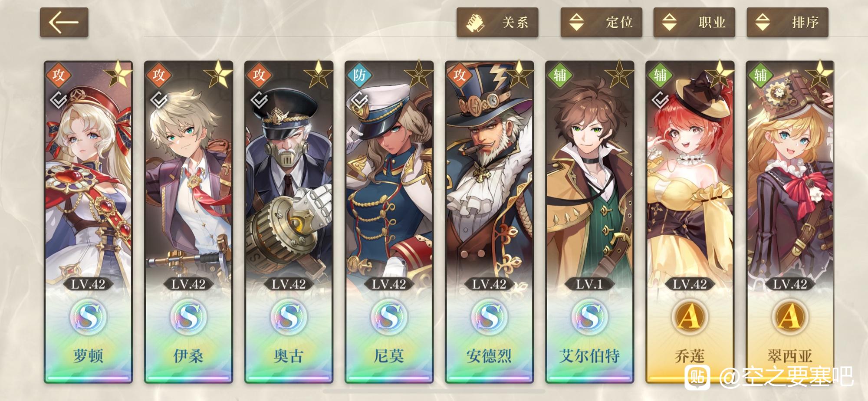Click the A rank emblem on 翠西亚's card
The image size is (868, 401).
tap(790, 317)
